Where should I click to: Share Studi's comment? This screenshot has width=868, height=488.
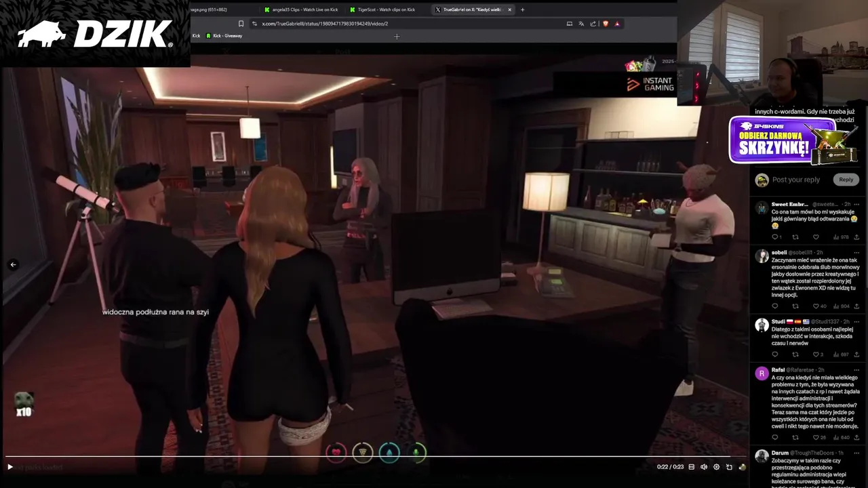(856, 354)
